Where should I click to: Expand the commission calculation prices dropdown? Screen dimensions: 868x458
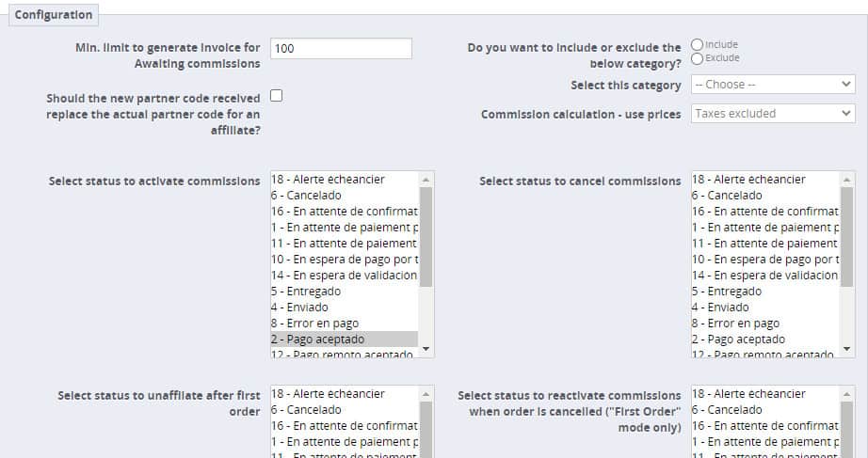click(772, 114)
